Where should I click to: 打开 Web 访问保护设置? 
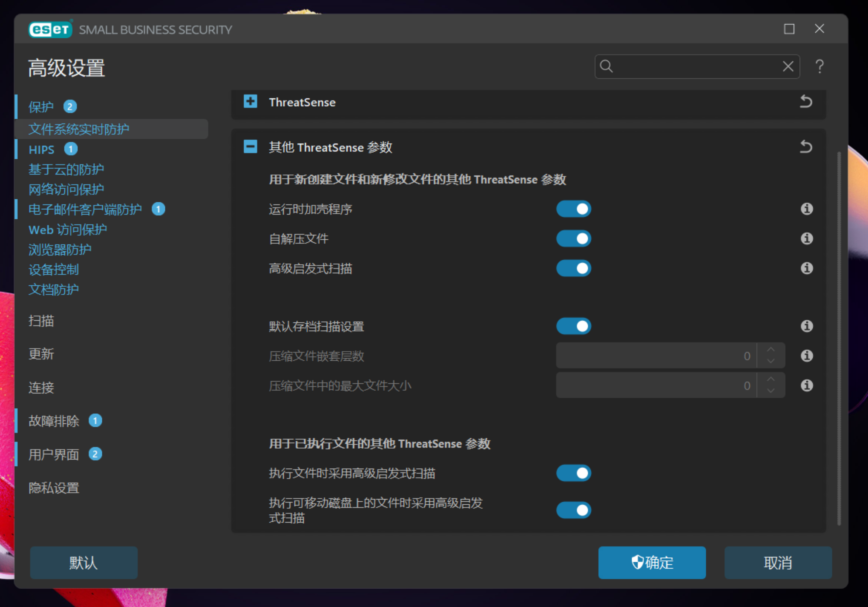[67, 229]
